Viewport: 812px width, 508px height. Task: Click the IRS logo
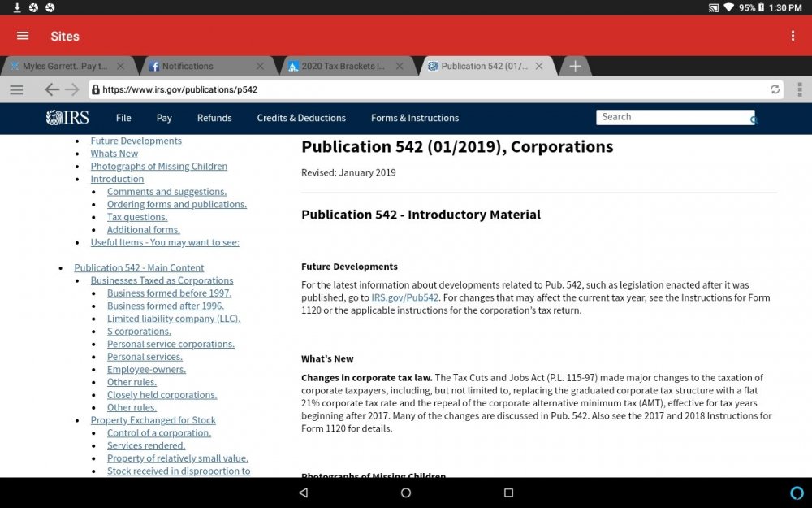[x=67, y=118]
